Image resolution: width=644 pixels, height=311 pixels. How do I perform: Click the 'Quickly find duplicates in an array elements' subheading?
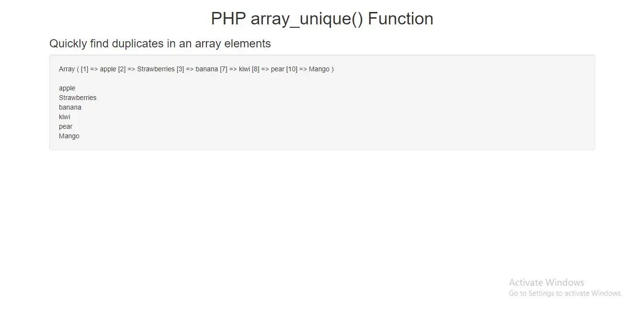160,44
